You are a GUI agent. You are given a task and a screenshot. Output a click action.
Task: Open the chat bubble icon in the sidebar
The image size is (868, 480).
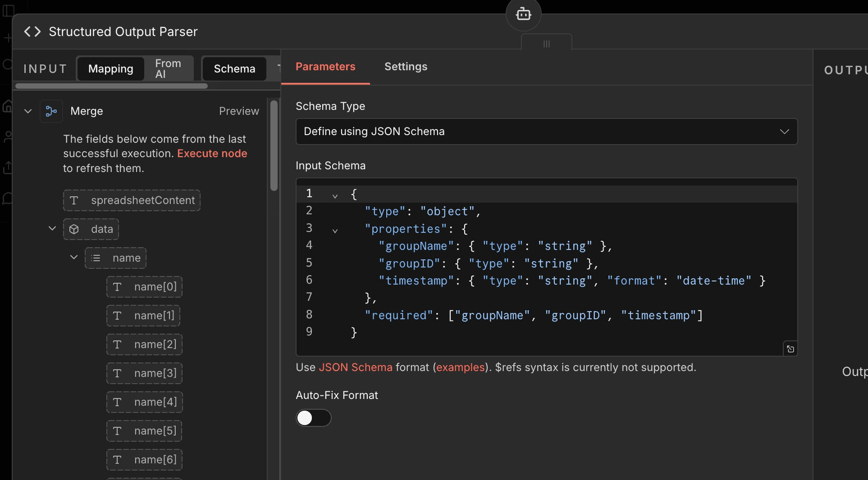point(7,199)
